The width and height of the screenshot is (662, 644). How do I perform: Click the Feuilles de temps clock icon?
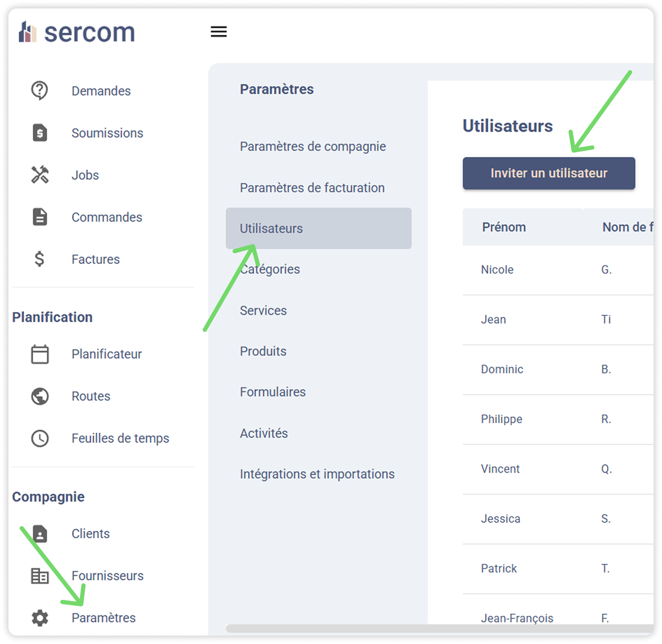pos(40,438)
